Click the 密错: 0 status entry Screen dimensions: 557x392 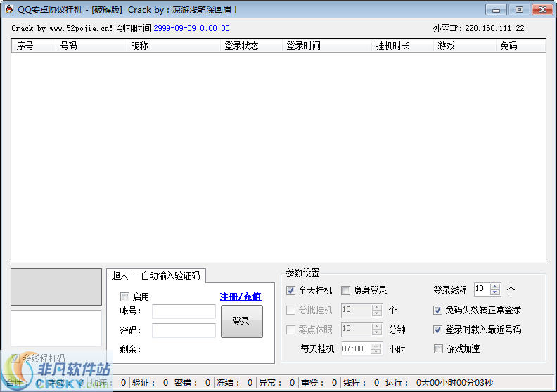coord(192,383)
